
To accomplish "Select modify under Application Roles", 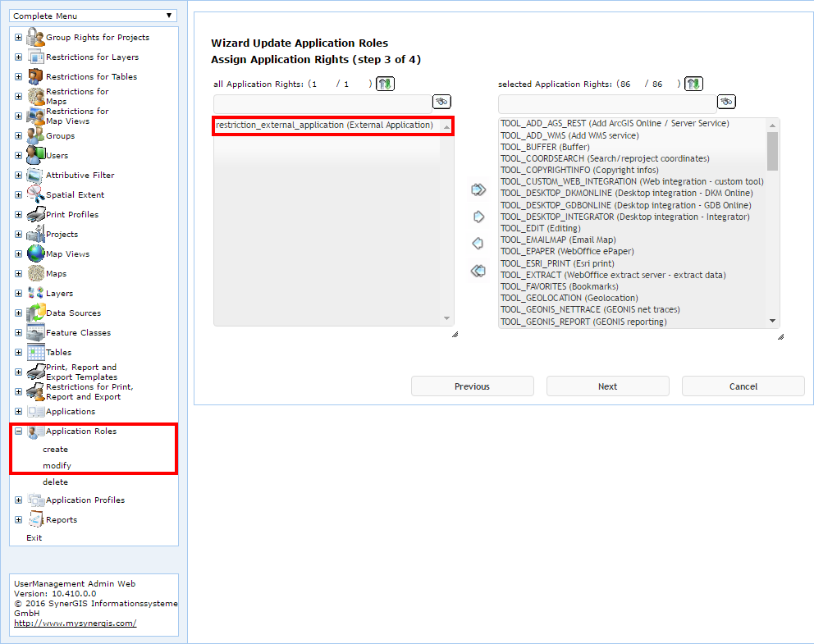I will (55, 465).
